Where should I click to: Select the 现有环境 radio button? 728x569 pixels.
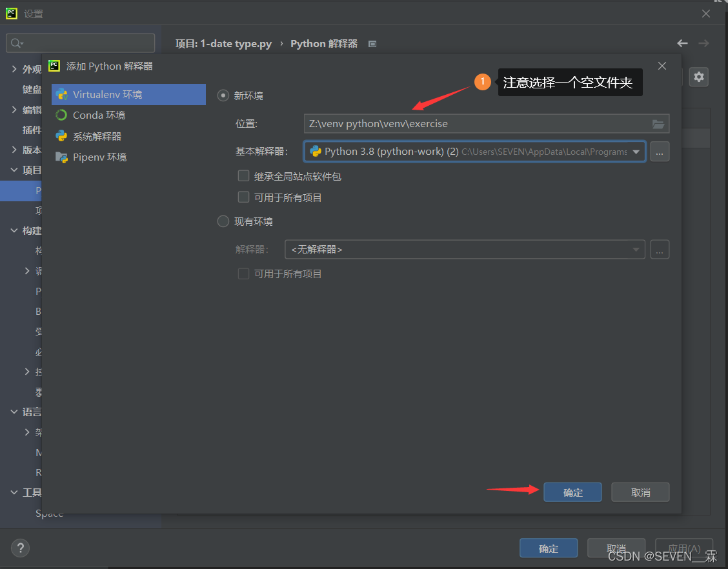[x=223, y=221]
